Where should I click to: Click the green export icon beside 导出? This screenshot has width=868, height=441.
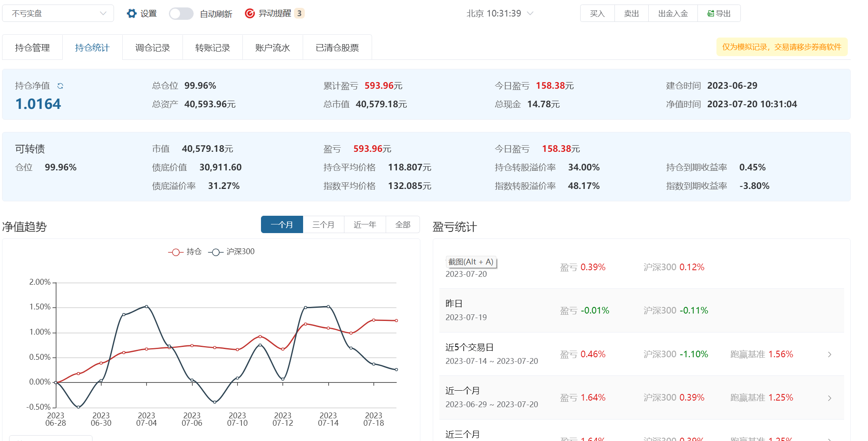(711, 14)
